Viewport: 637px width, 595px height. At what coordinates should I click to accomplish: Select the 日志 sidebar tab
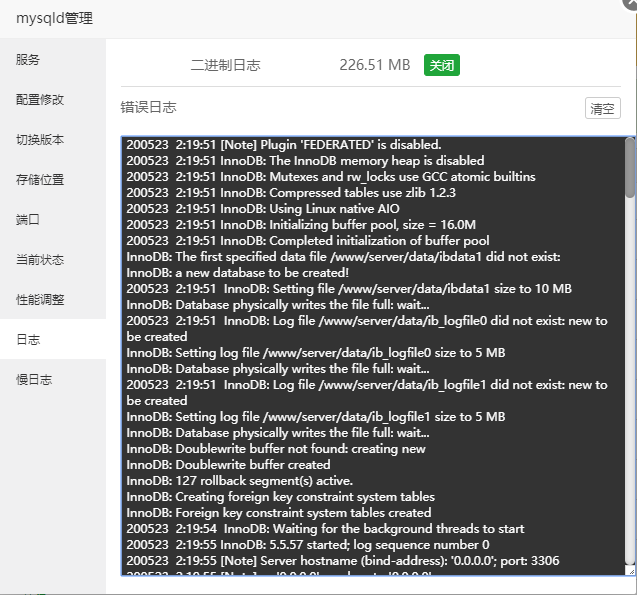coord(28,340)
